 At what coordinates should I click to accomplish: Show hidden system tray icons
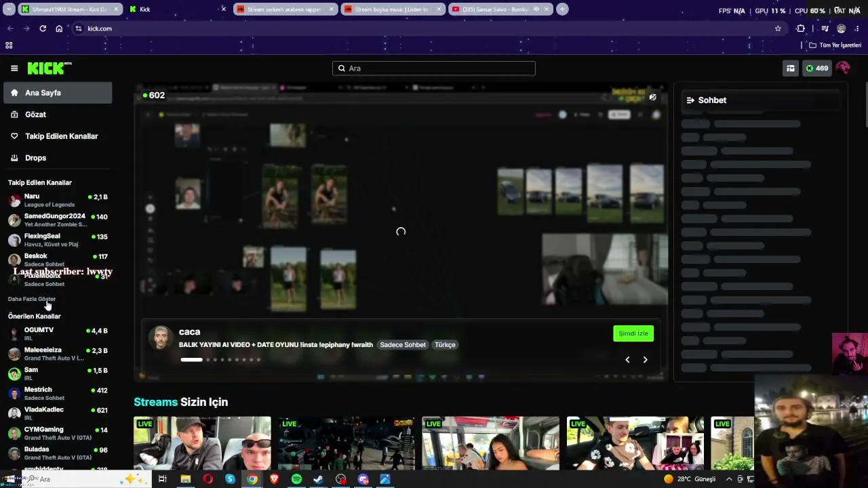[x=729, y=479]
